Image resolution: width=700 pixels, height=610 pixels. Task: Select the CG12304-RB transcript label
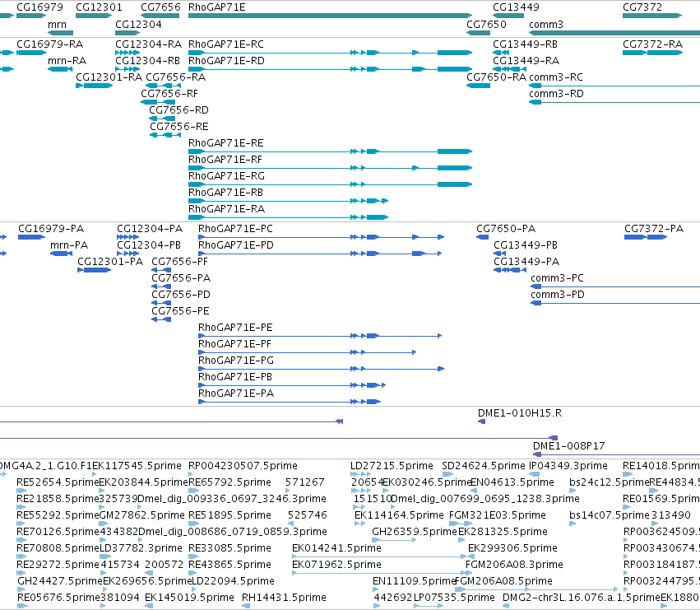[x=148, y=61]
